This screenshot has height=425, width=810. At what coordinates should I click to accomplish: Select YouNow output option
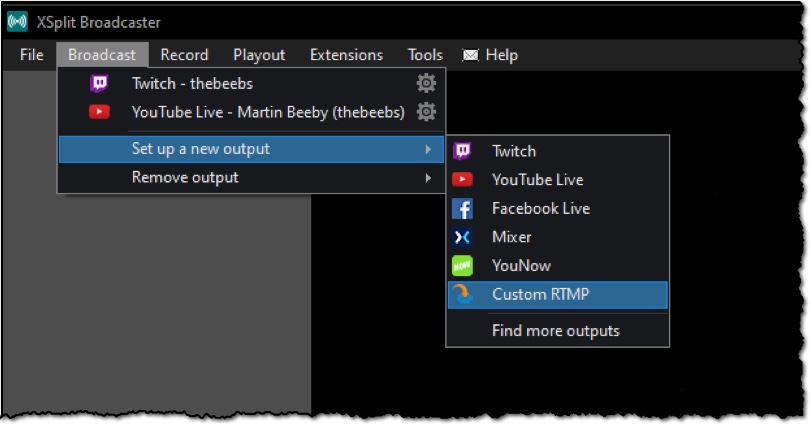(x=558, y=265)
